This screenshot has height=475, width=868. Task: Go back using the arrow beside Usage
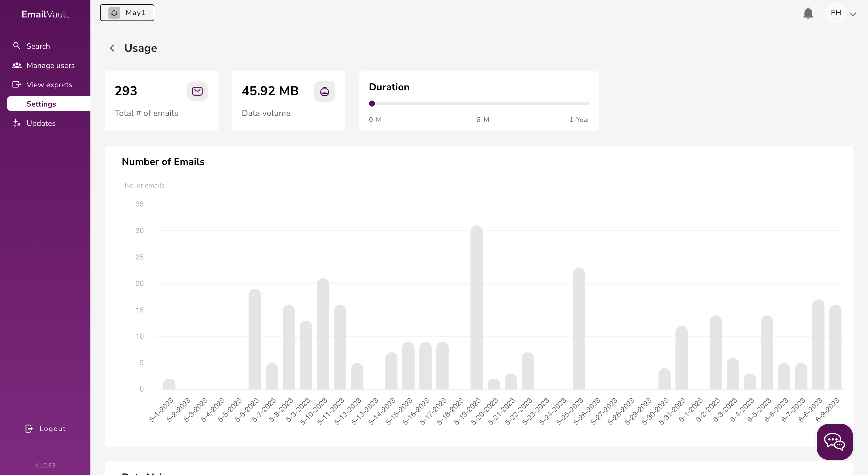point(112,48)
